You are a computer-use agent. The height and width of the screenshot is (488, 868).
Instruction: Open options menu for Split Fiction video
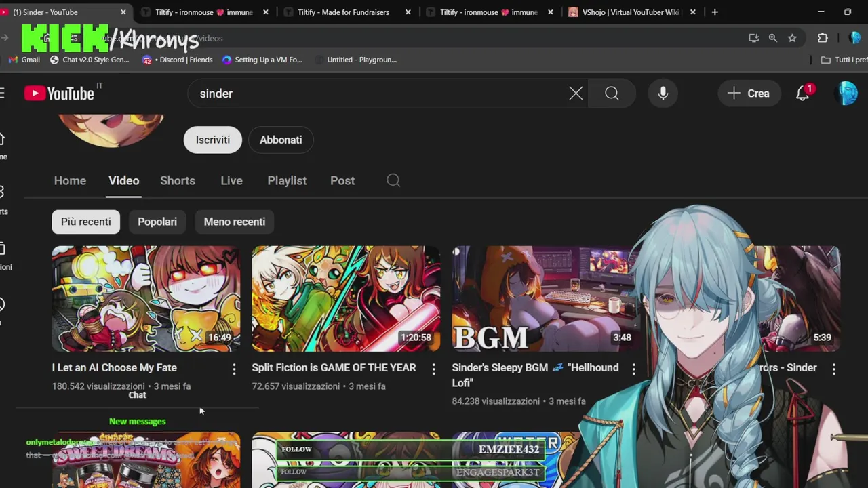pyautogui.click(x=434, y=369)
